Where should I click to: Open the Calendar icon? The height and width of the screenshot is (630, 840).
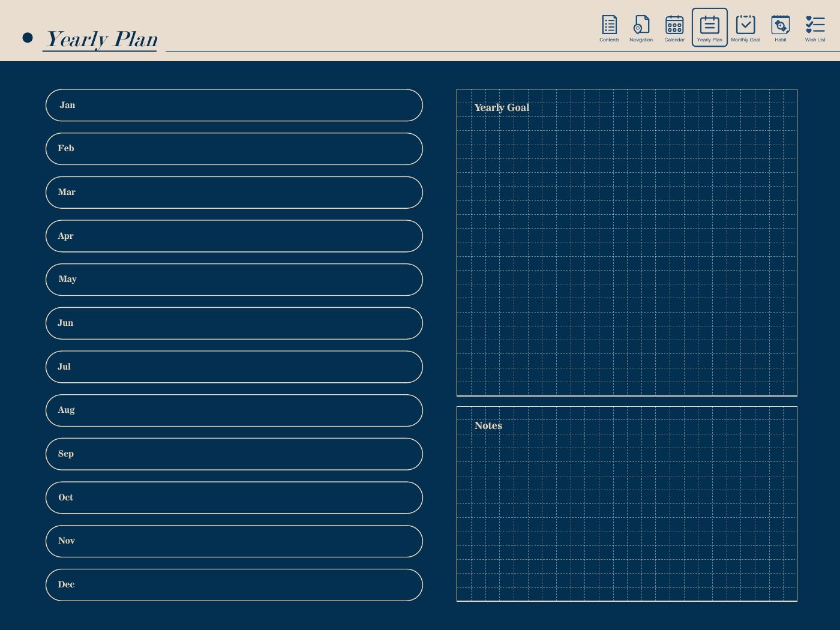674,28
